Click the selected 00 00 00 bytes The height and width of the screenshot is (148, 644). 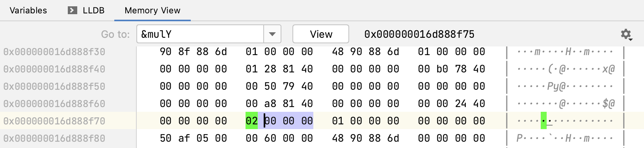tap(288, 121)
